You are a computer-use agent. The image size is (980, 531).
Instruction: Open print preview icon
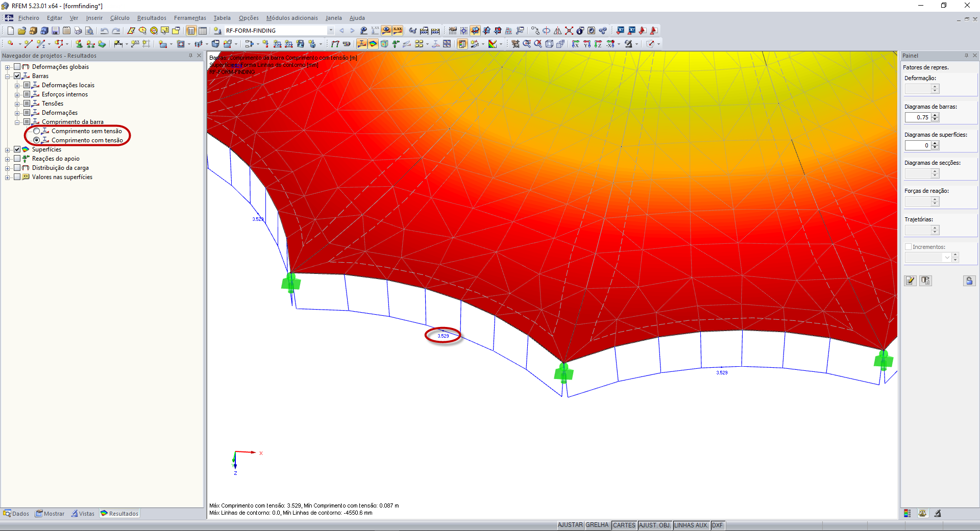pos(89,31)
